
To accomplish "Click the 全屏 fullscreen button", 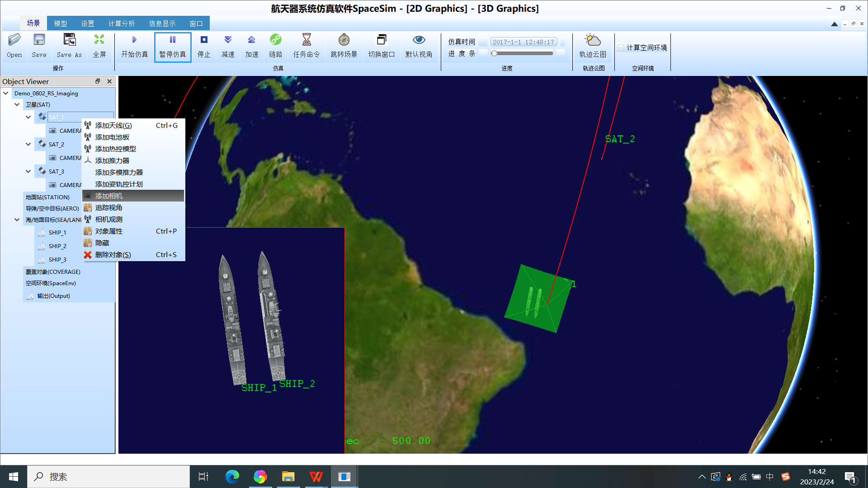I will pyautogui.click(x=99, y=47).
